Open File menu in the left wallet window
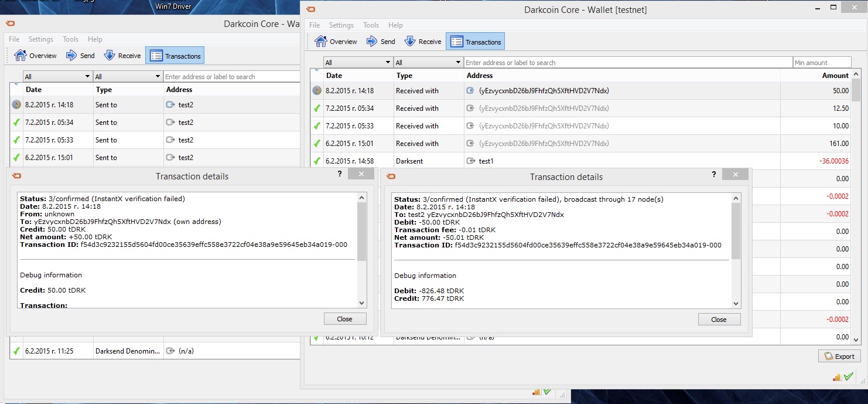868x404 pixels. tap(14, 39)
